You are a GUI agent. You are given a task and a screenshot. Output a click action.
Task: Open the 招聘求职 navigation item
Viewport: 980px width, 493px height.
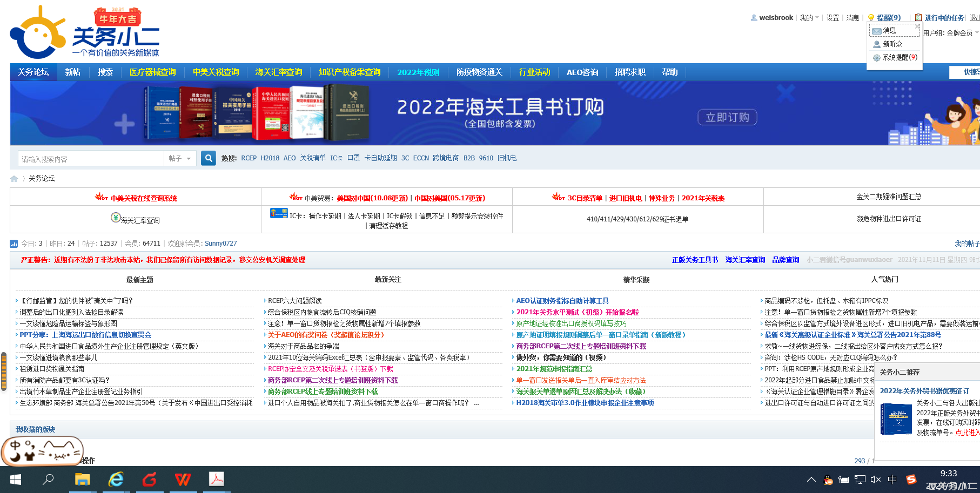coord(630,72)
